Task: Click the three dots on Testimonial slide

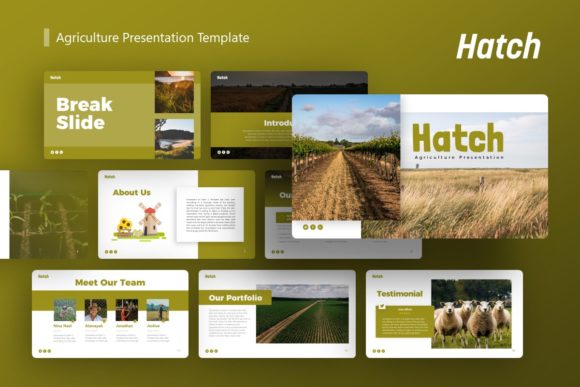Action: click(x=379, y=351)
